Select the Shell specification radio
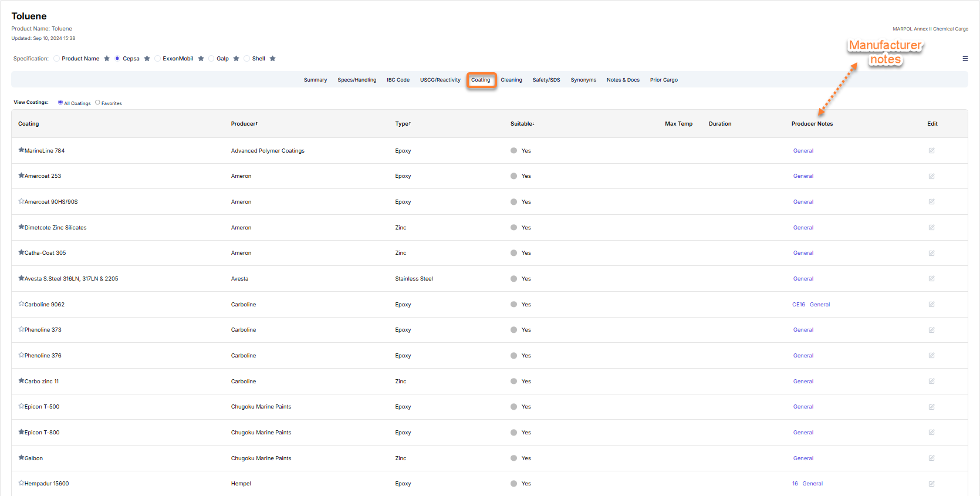 click(x=247, y=59)
